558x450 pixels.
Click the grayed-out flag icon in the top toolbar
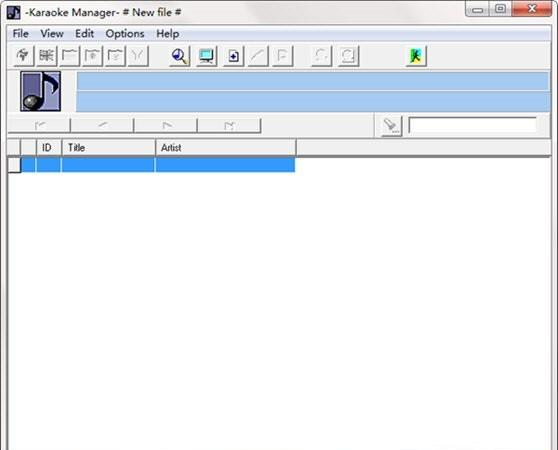click(x=283, y=56)
